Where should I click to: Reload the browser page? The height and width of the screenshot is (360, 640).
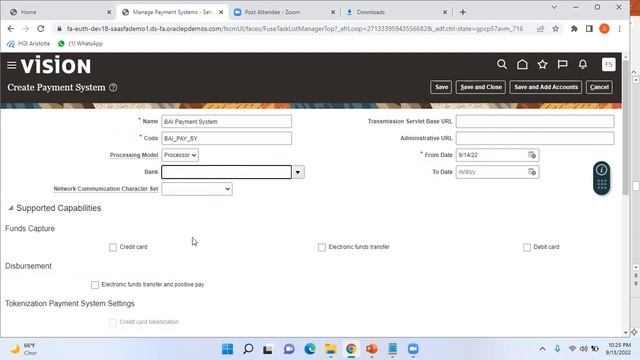pyautogui.click(x=40, y=29)
